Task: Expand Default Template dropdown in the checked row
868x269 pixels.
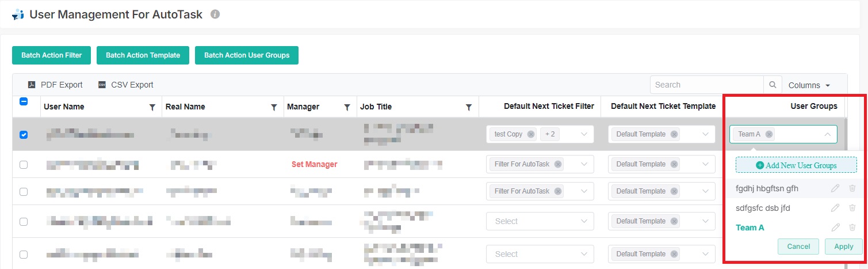Action: [705, 134]
